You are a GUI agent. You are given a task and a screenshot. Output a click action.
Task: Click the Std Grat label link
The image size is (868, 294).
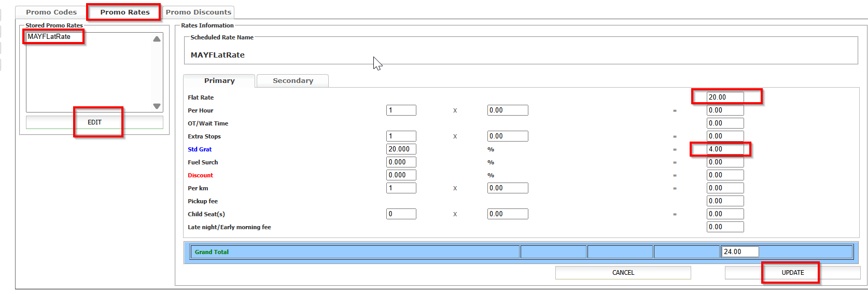click(x=200, y=149)
